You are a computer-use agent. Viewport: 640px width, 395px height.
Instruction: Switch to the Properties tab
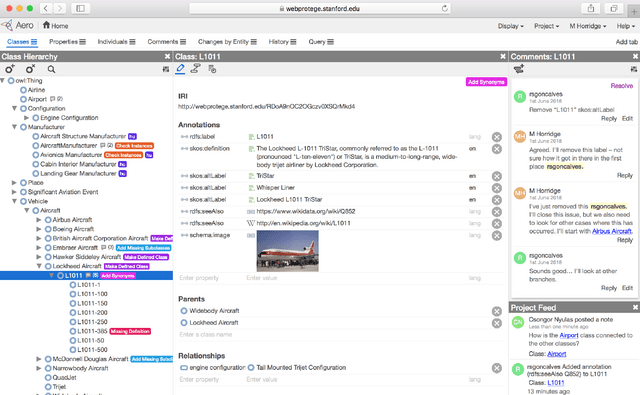[x=67, y=42]
